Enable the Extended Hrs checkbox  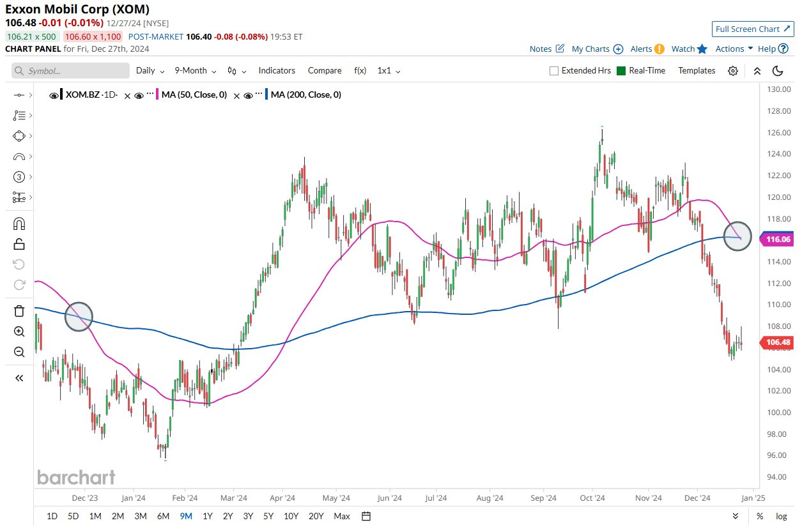(554, 71)
